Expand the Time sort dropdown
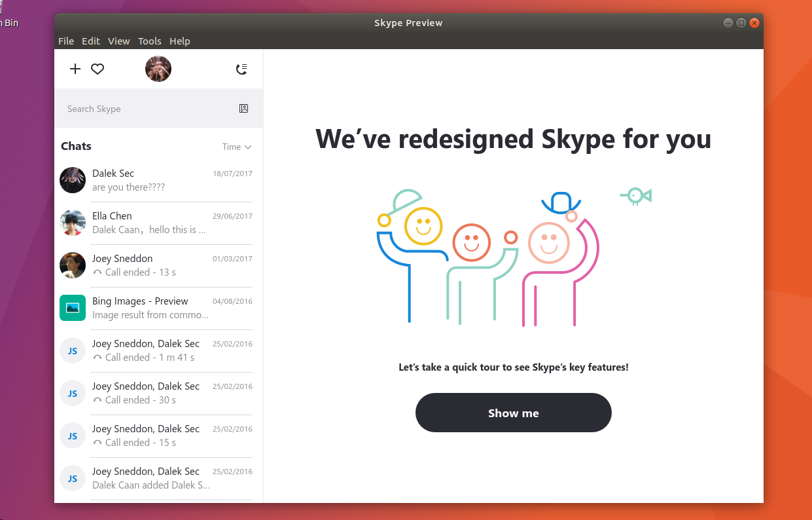Image resolution: width=812 pixels, height=520 pixels. point(237,147)
